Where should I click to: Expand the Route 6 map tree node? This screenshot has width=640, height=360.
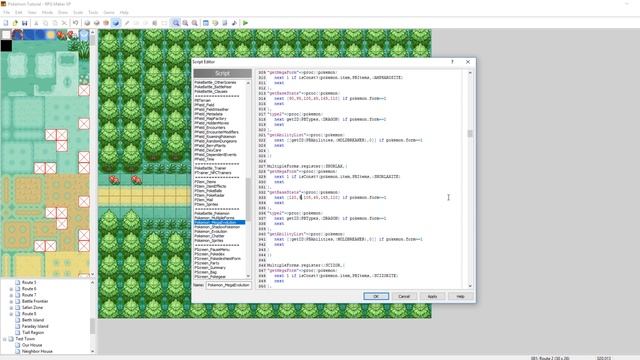pos(11,289)
